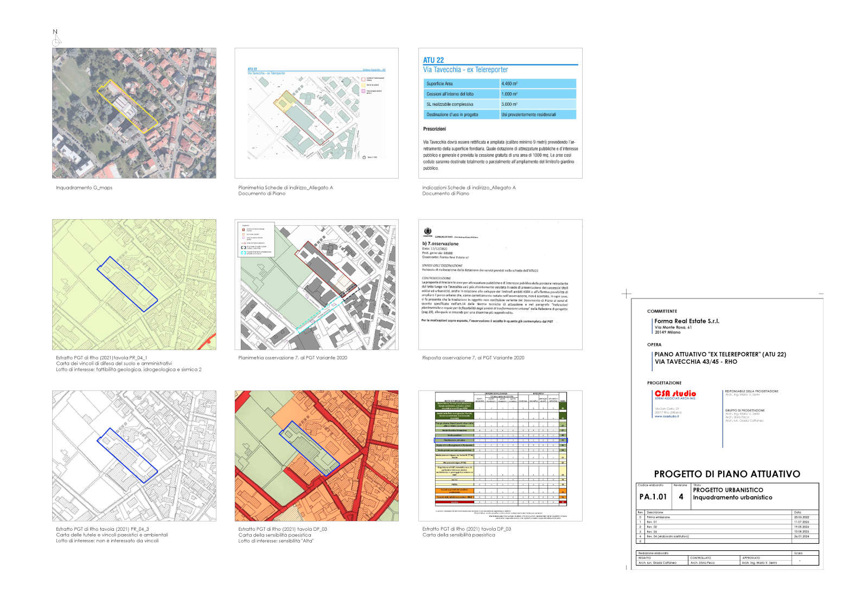This screenshot has width=868, height=597.
Task: Click the 'RESPONSABILE DELLA PROGETTAZIONE' label
Action: [751, 391]
